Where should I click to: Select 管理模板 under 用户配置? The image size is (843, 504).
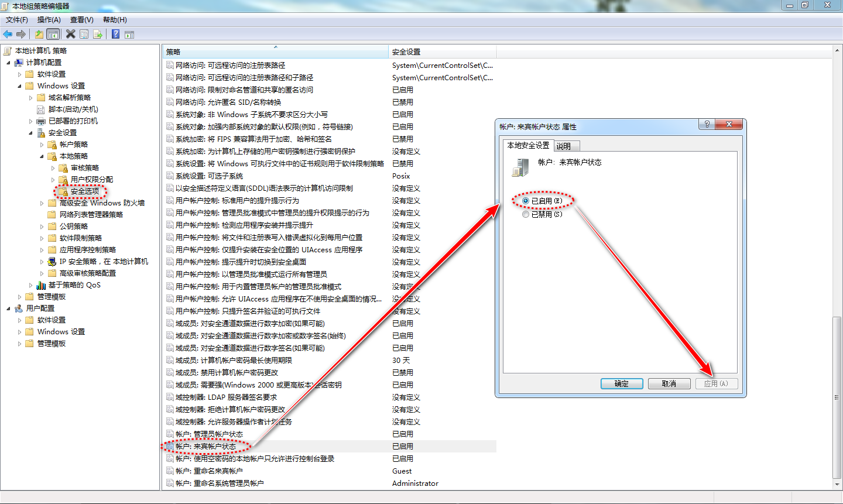click(52, 344)
